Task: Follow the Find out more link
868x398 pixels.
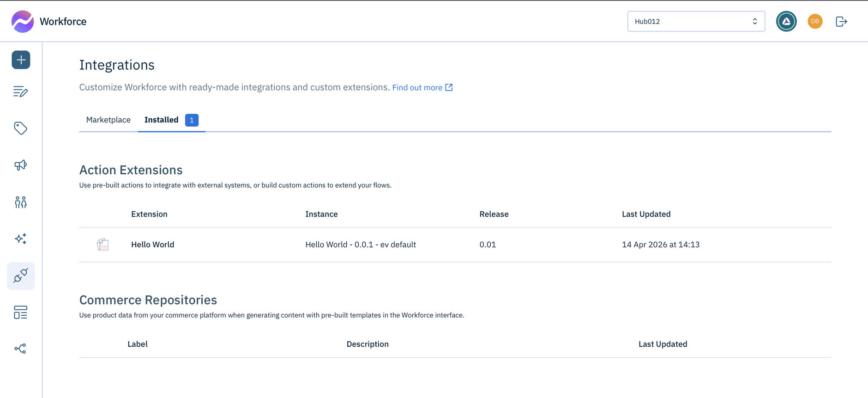Action: (x=417, y=87)
